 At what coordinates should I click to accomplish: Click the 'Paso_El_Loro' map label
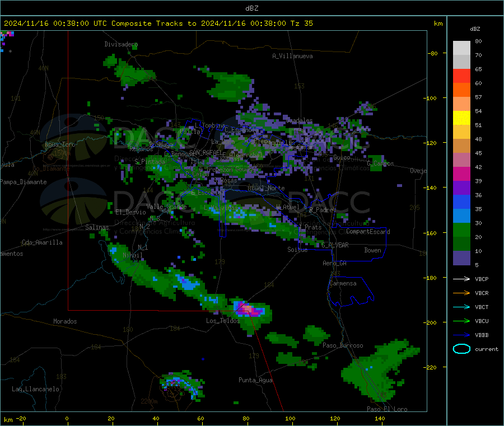point(387,409)
